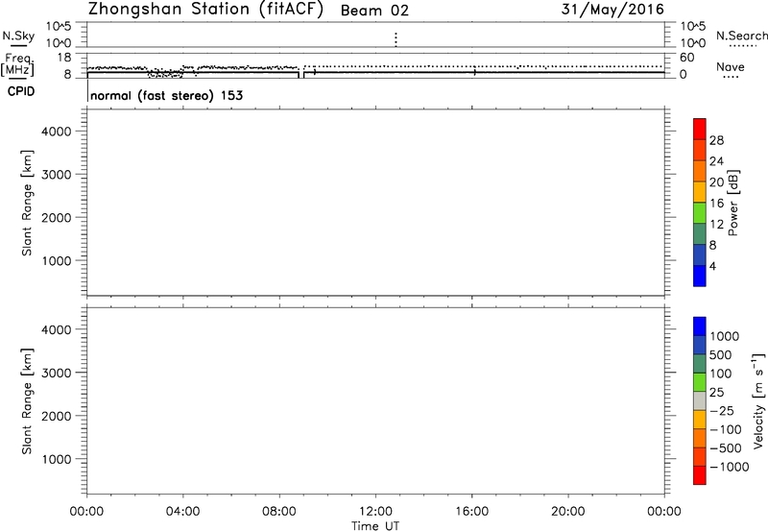Click the 'Time UT' axis label
768x532 pixels.
coord(375,526)
